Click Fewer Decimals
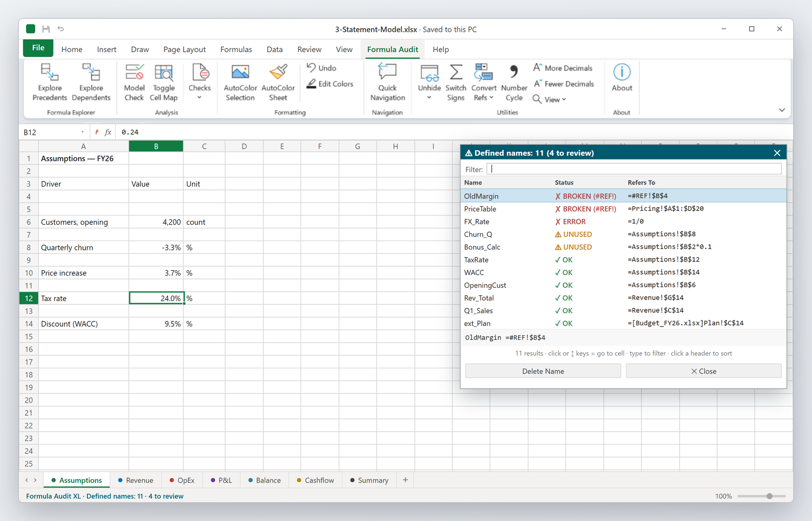 564,84
